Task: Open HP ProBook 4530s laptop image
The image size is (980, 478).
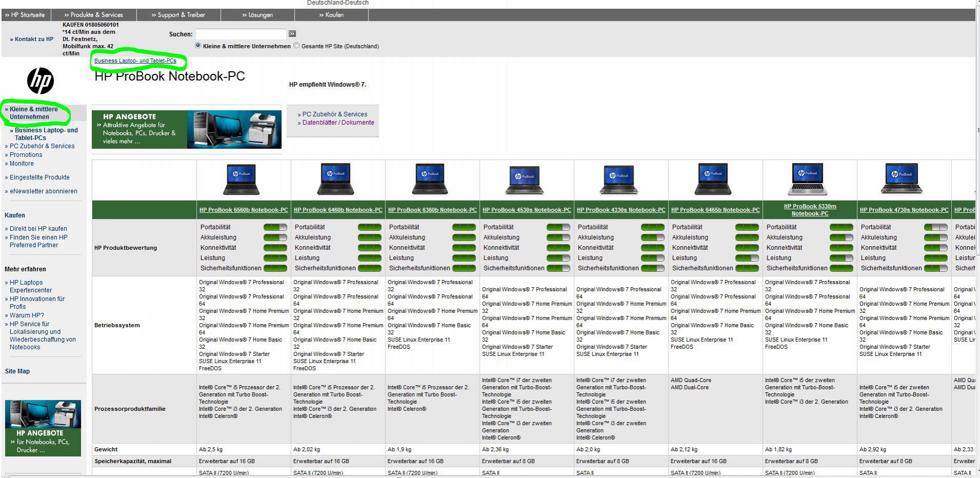Action: coord(524,180)
